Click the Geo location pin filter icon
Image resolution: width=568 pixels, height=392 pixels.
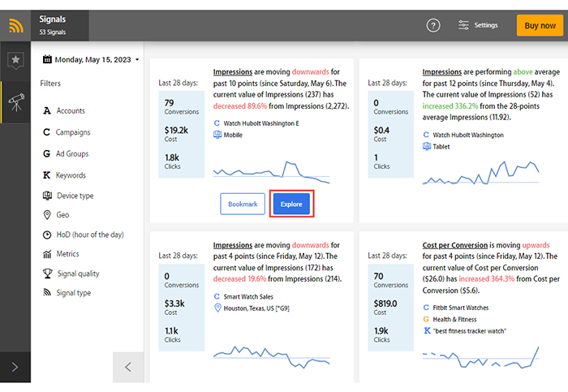(47, 215)
